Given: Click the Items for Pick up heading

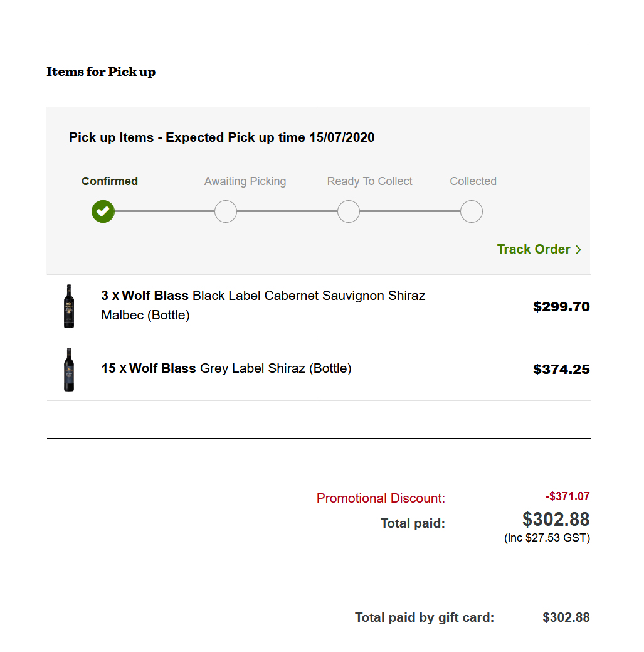Looking at the screenshot, I should (x=101, y=72).
